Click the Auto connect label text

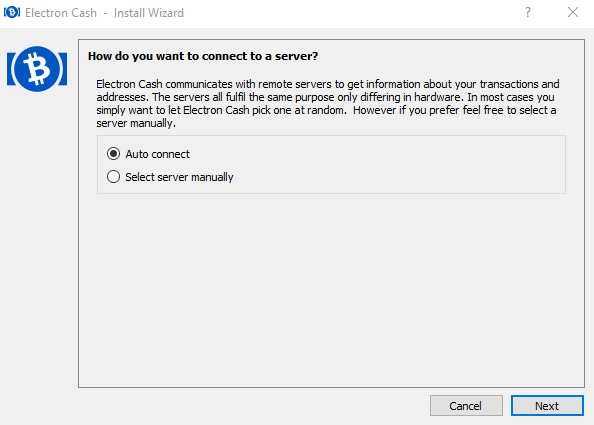(158, 154)
